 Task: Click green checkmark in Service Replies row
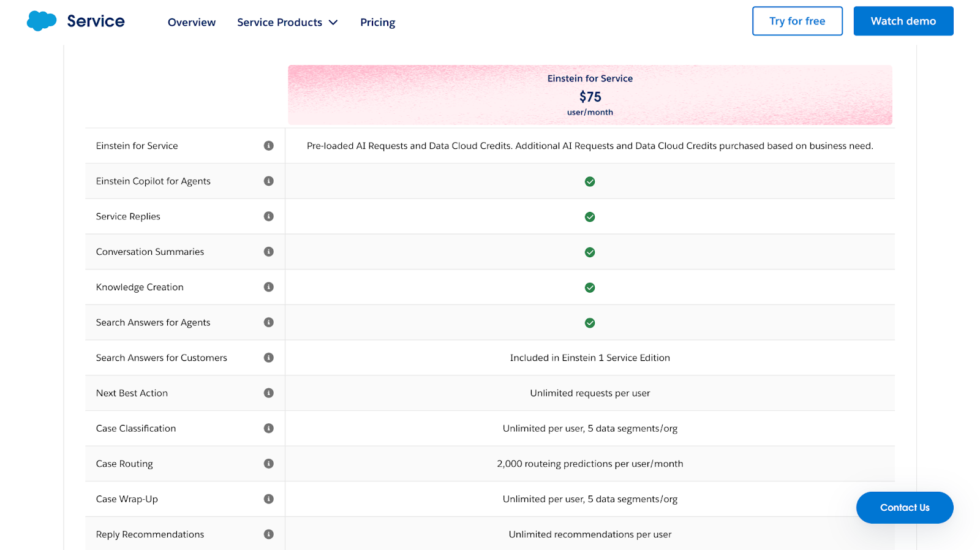click(x=590, y=217)
